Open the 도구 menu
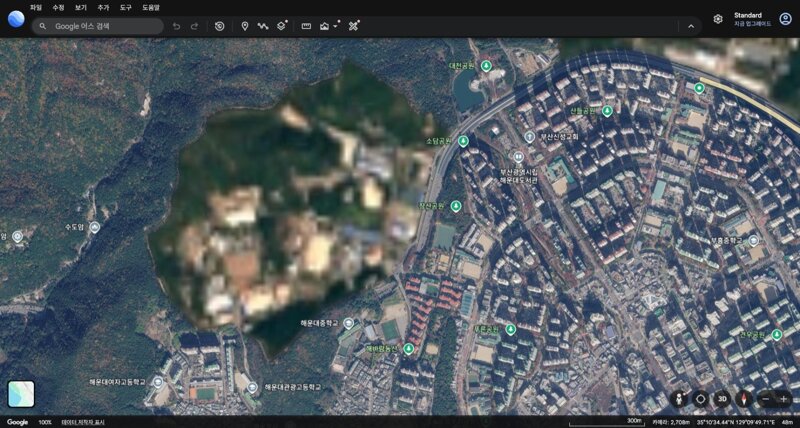Screen dimensions: 800x428 tap(126, 8)
